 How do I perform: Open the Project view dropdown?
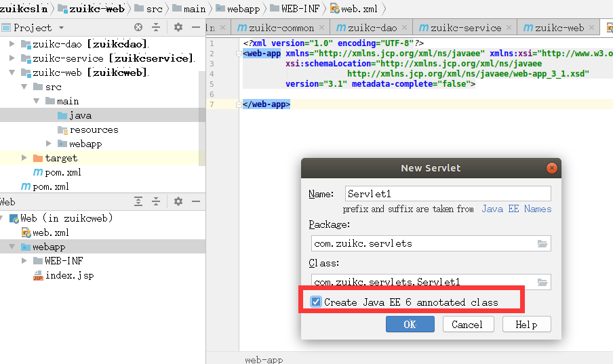tap(62, 28)
